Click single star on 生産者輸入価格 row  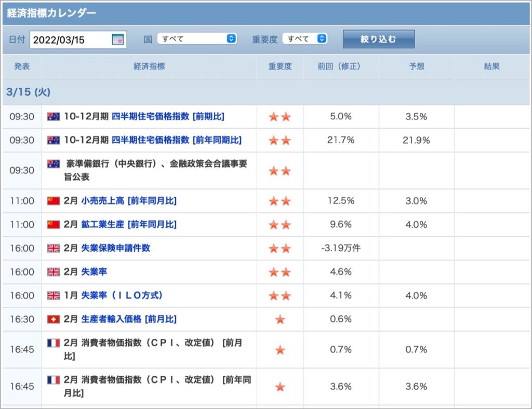coord(280,319)
